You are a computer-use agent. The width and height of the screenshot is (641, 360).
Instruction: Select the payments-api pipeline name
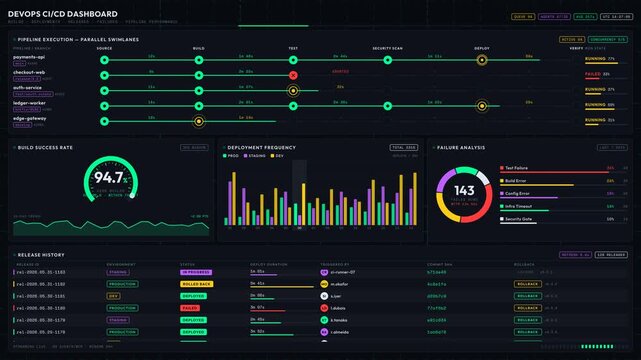pyautogui.click(x=29, y=57)
